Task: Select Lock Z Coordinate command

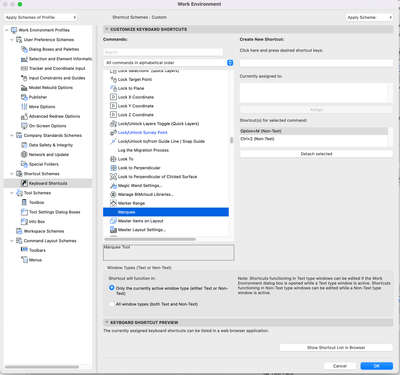Action: point(136,115)
